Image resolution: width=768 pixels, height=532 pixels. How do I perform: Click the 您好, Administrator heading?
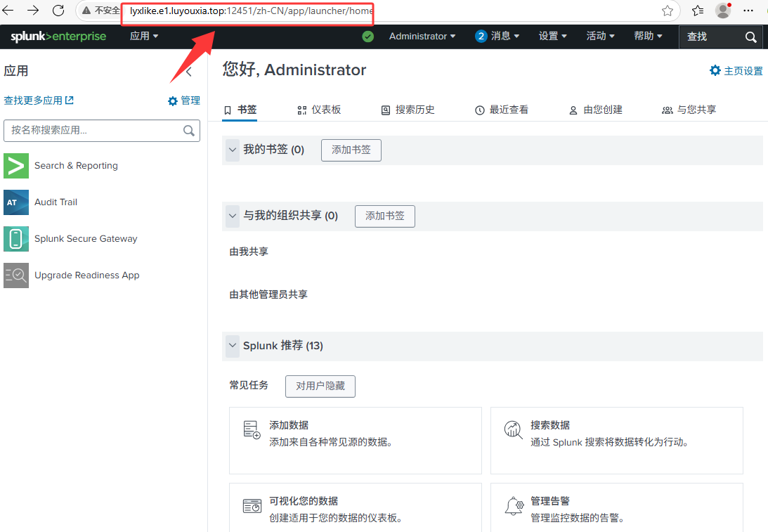[x=294, y=70]
